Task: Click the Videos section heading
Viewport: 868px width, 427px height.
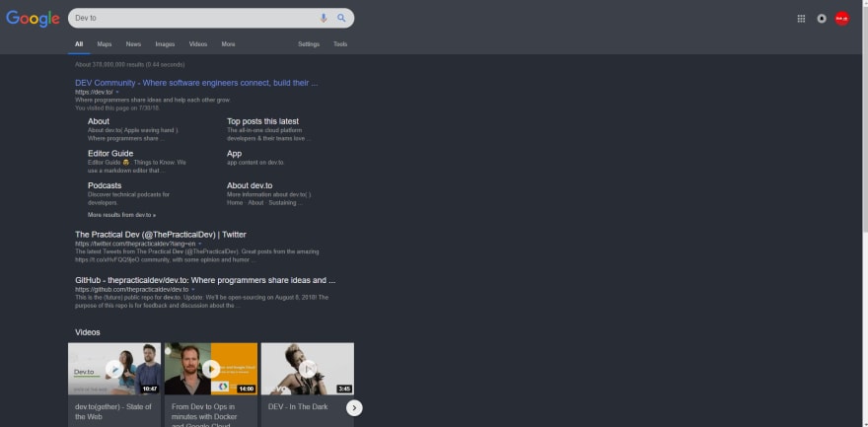Action: [x=88, y=332]
